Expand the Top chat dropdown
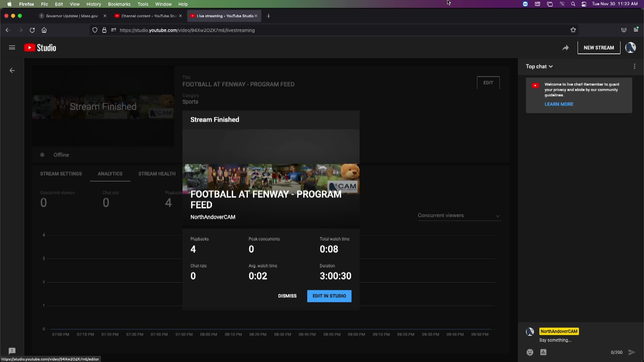644x362 pixels. 539,66
